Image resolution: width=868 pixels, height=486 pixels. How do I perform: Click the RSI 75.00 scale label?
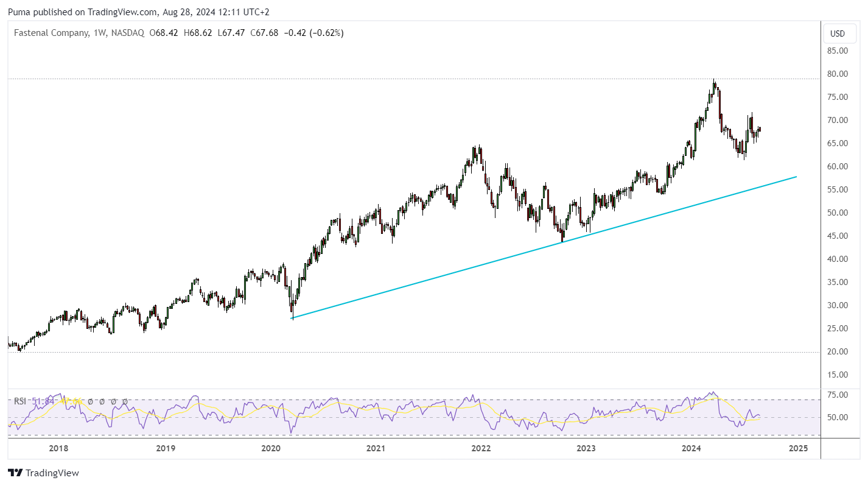pyautogui.click(x=838, y=395)
